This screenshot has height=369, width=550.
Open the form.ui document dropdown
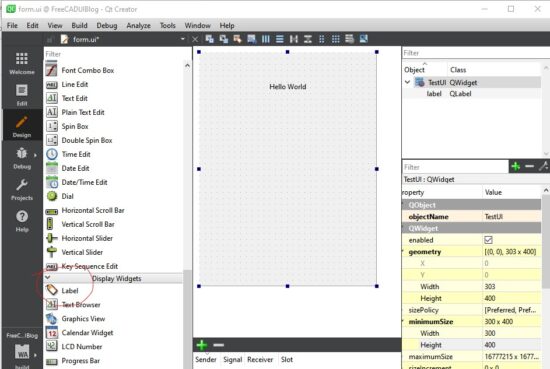coord(182,39)
